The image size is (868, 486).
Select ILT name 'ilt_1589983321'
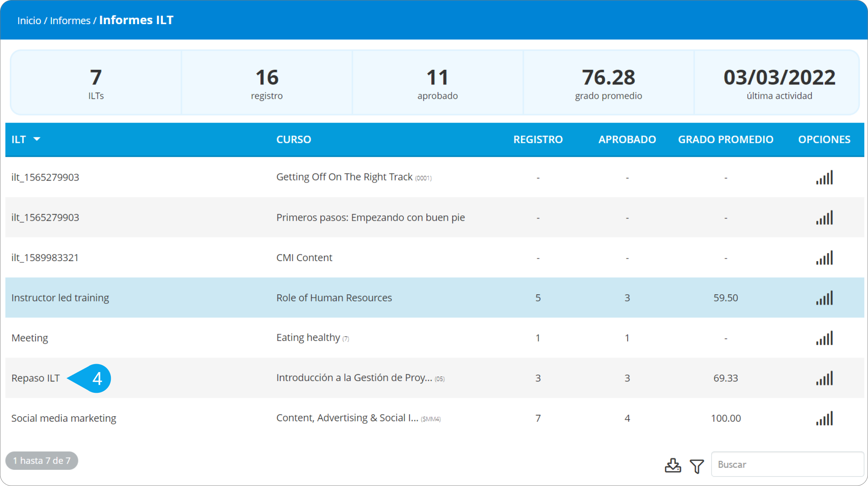point(45,258)
